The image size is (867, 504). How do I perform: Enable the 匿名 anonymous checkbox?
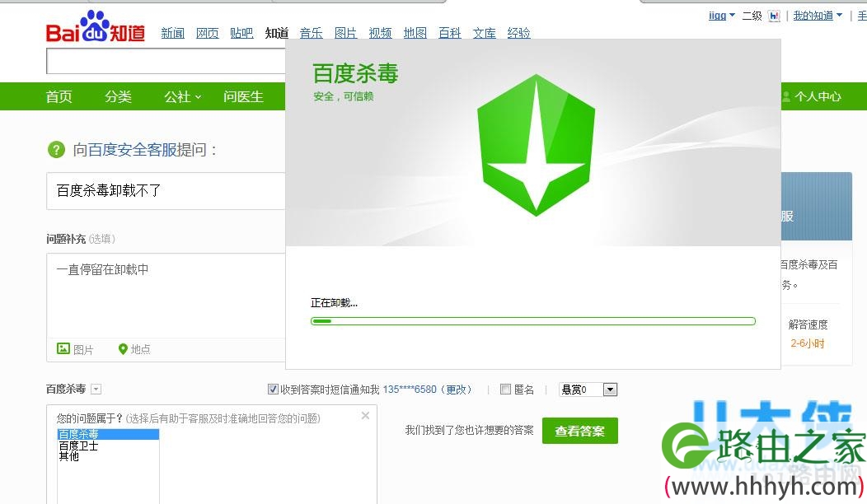[x=506, y=389]
